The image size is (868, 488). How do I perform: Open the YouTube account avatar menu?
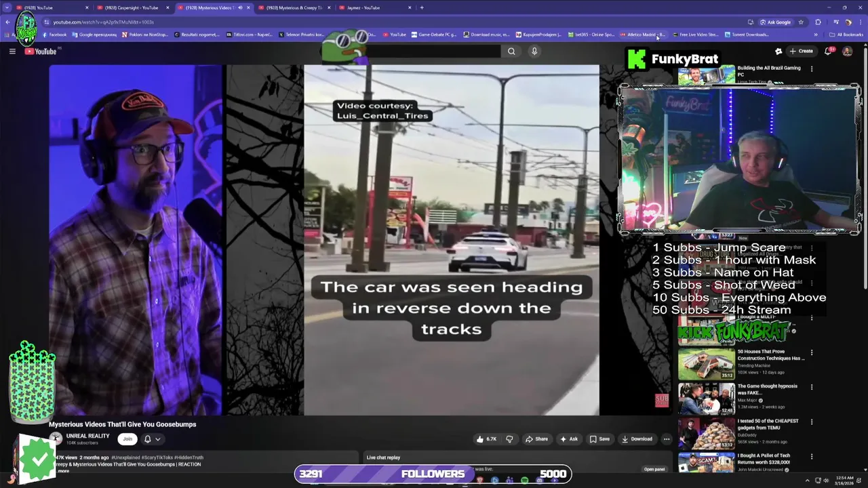(x=847, y=52)
